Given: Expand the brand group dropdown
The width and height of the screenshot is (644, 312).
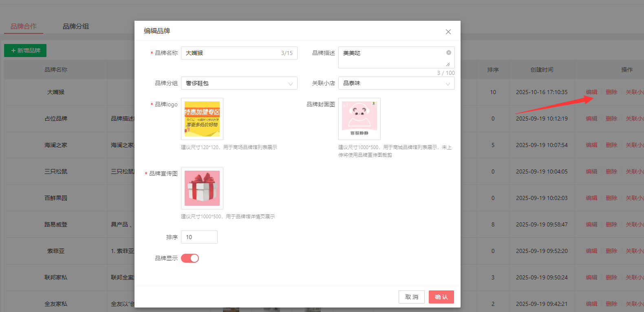Looking at the screenshot, I should (x=239, y=83).
